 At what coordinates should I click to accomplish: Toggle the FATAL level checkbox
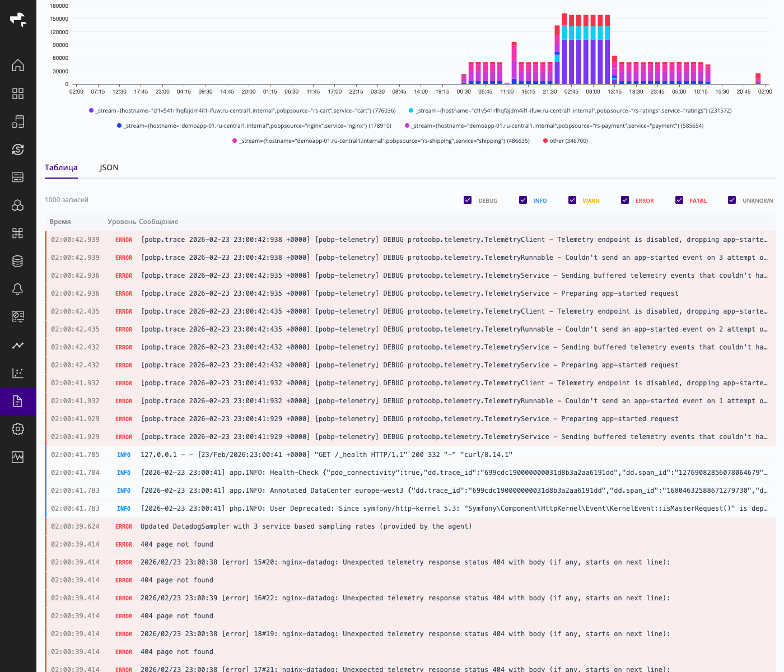point(679,200)
